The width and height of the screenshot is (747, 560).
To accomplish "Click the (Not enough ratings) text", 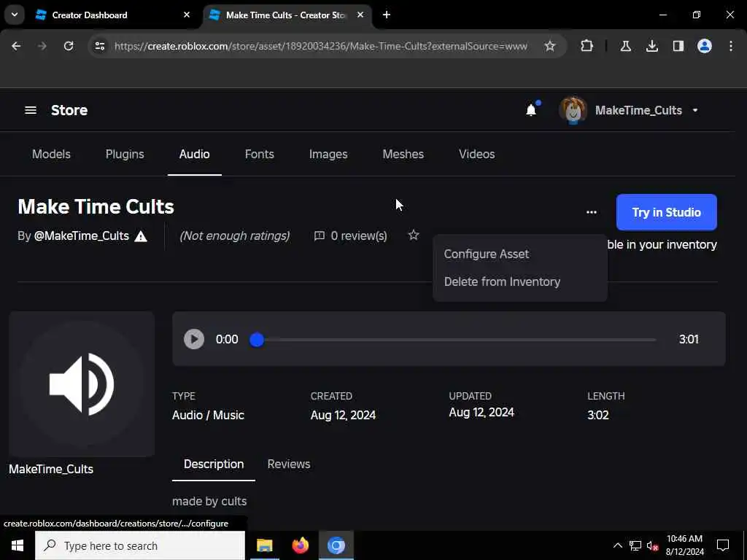I will tap(234, 236).
